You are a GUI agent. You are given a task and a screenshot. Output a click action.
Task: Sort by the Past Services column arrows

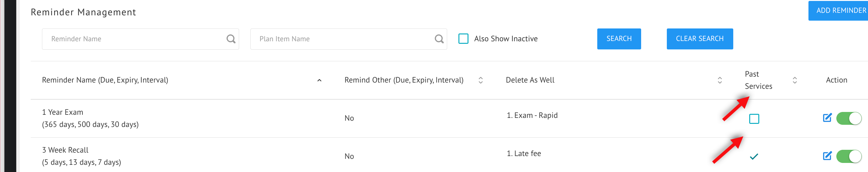click(795, 80)
